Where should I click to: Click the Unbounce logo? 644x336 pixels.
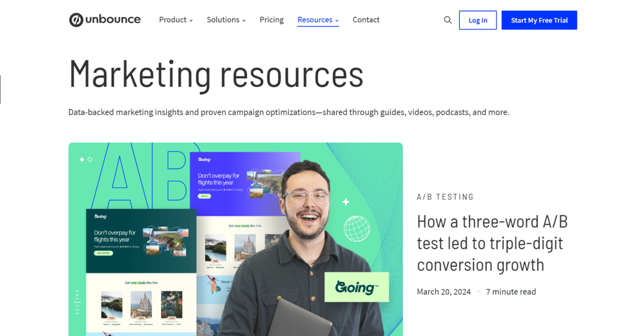(105, 20)
